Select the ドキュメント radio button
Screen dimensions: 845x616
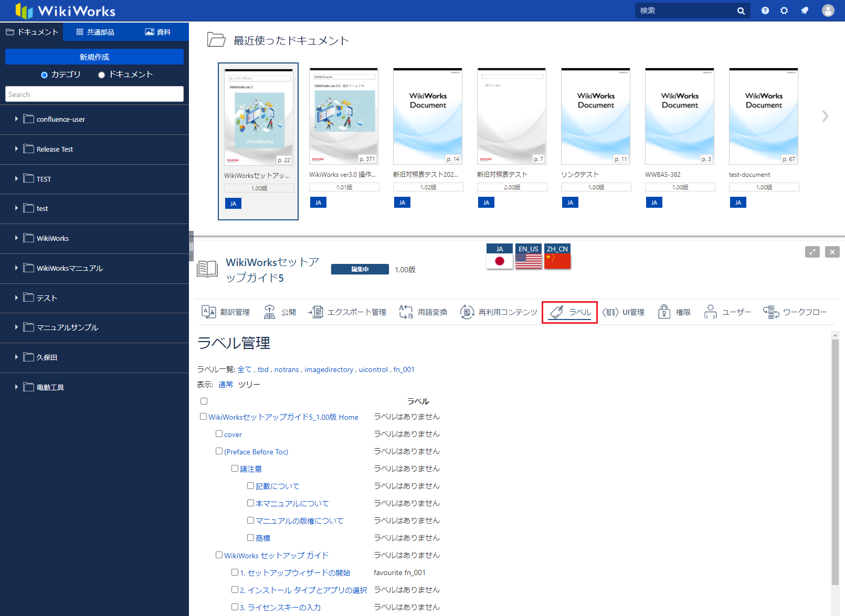[x=102, y=75]
